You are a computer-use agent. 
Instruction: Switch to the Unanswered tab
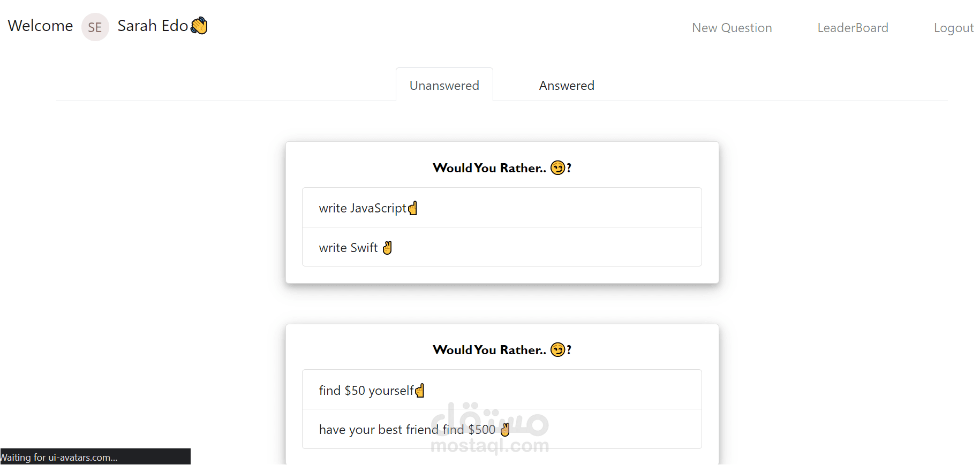click(x=444, y=85)
